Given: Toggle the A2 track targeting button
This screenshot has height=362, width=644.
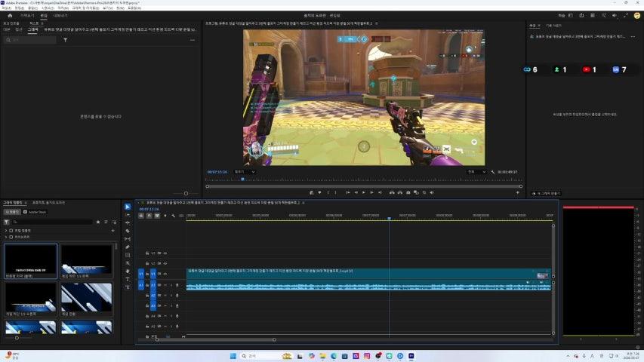Looking at the screenshot, I should coord(153,296).
